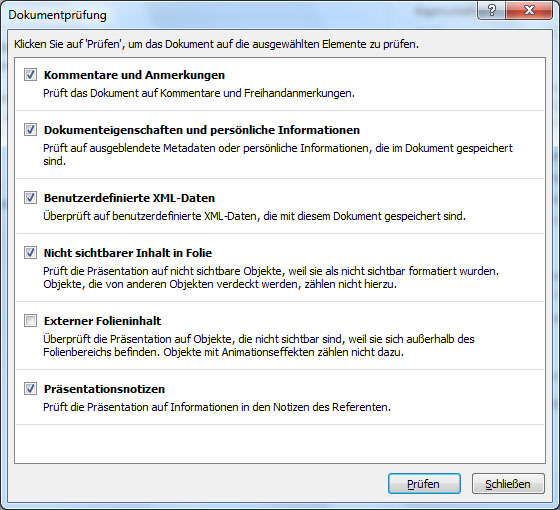The height and width of the screenshot is (510, 560).
Task: Click the 'Nicht sichtbarer Inhalt in Folie' heading
Action: coord(128,253)
